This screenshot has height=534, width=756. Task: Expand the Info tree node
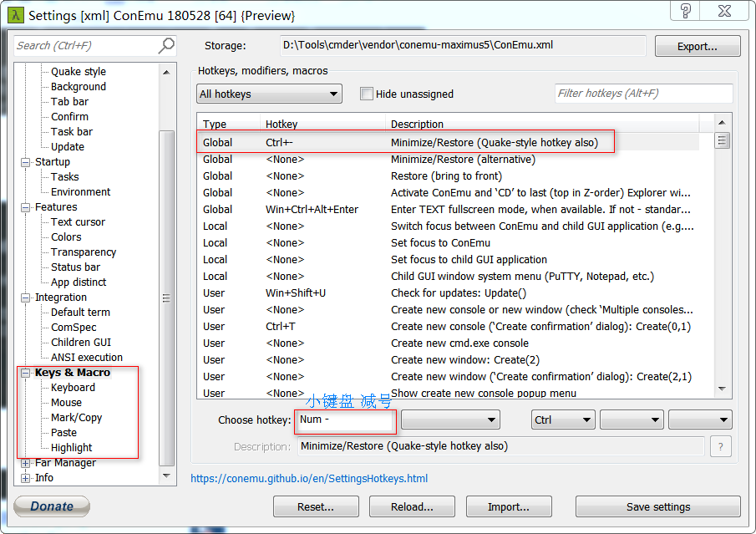(26, 478)
